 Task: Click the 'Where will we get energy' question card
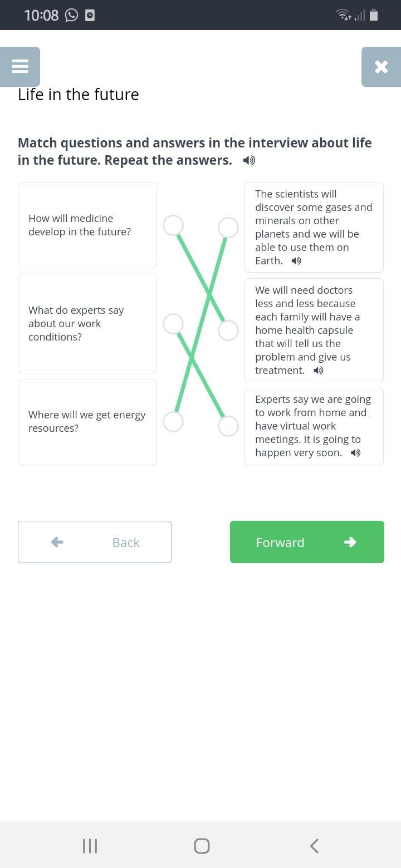[87, 422]
